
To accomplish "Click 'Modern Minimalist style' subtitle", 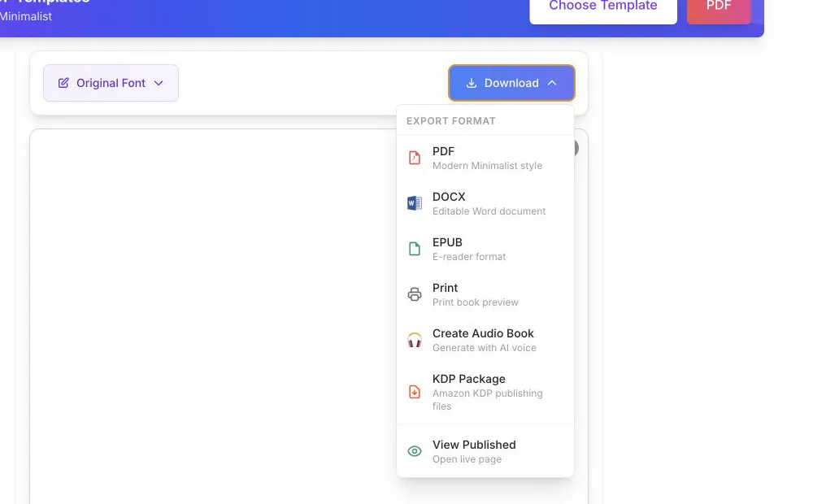I will point(487,166).
